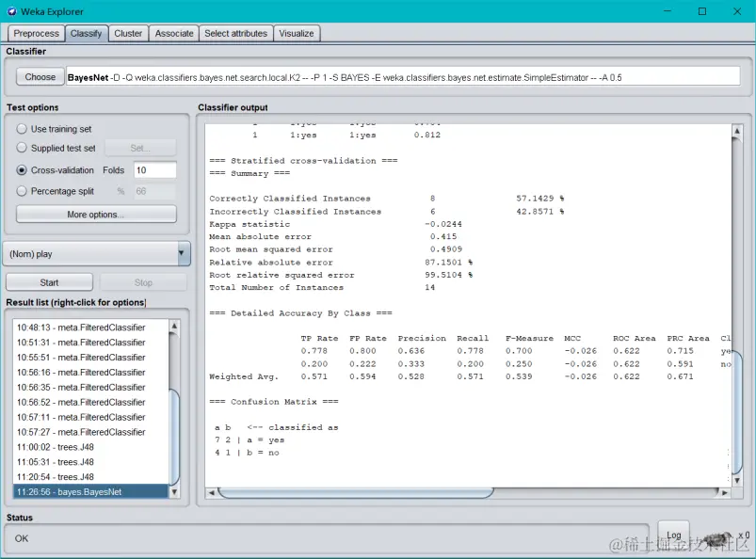Screen dimensions: 756x559
Task: Select the 11:05:31 trees.J48 result
Action: (90, 462)
